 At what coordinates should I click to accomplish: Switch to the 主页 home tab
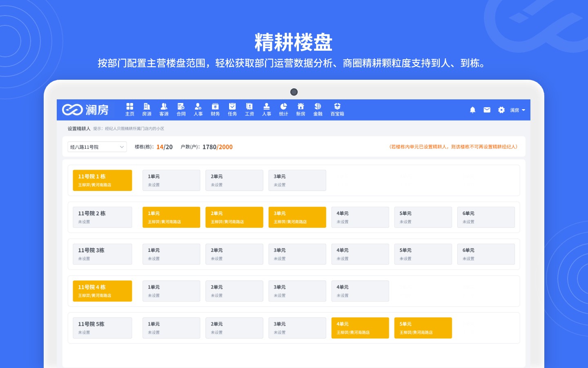[x=129, y=109]
